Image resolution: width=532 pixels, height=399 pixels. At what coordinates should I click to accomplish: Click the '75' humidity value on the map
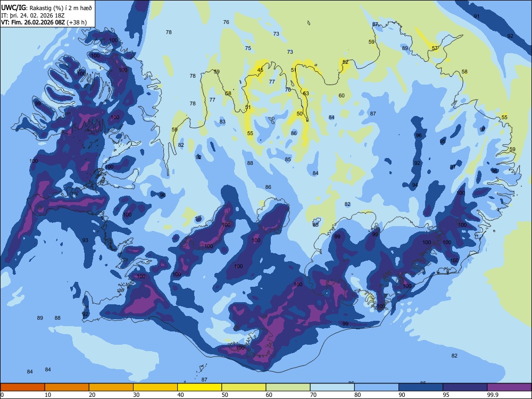pos(248,48)
